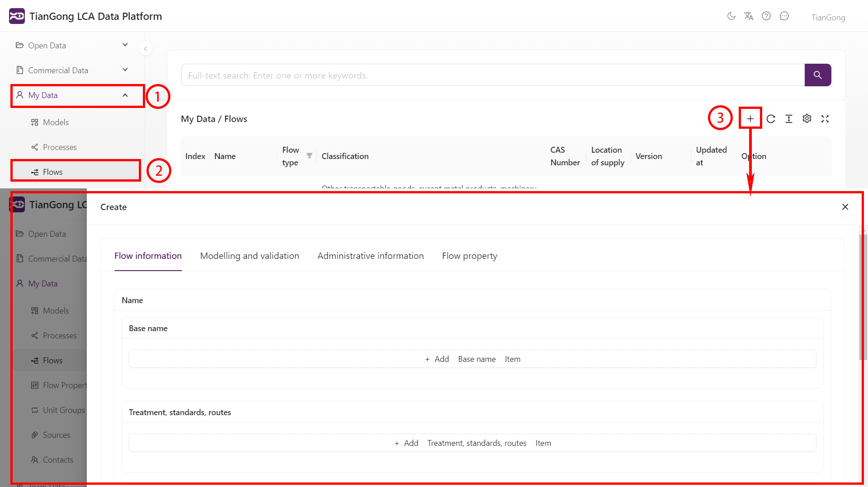
Task: Open table density icon
Action: tap(789, 119)
